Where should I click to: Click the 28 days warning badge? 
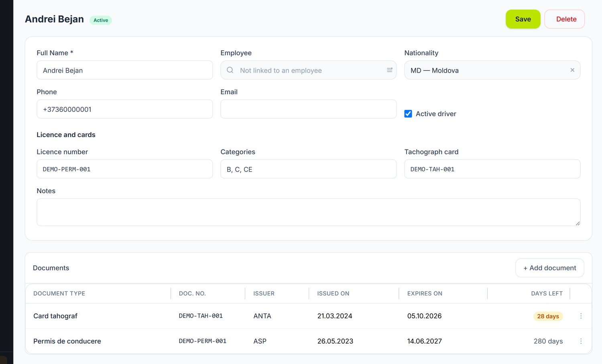point(548,316)
